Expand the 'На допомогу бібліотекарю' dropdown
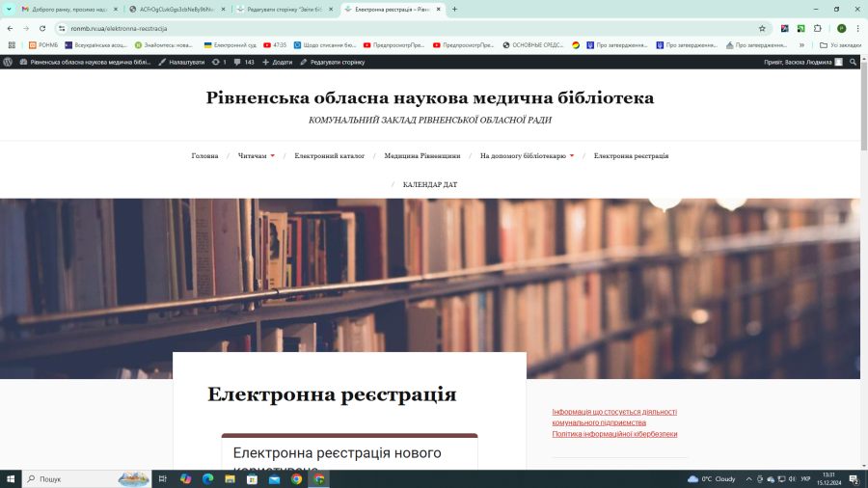The image size is (868, 488). pos(527,156)
